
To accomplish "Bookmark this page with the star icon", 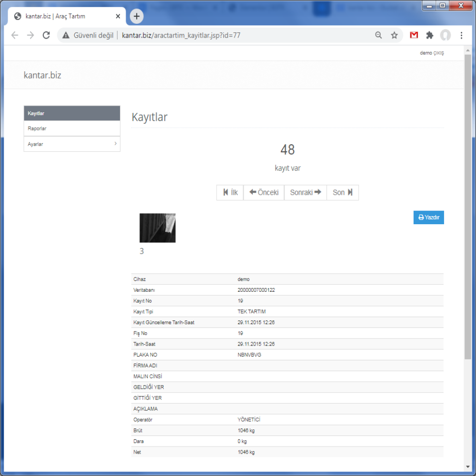I will click(394, 35).
